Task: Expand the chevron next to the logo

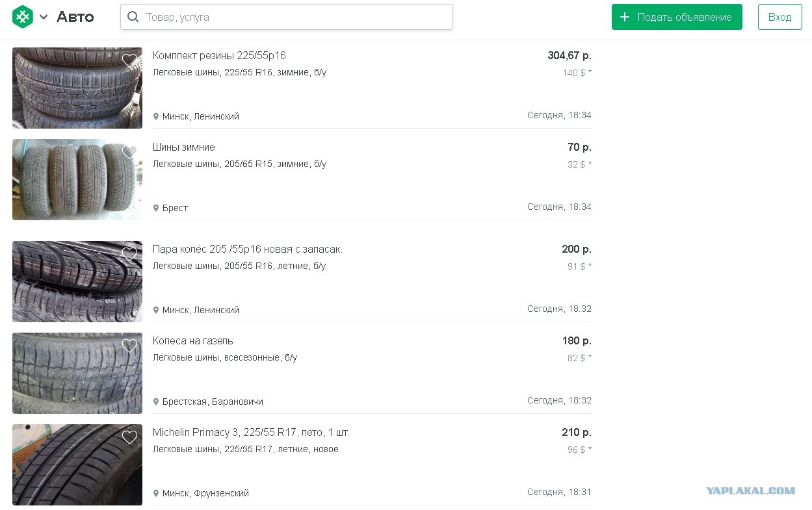Action: 44,17
